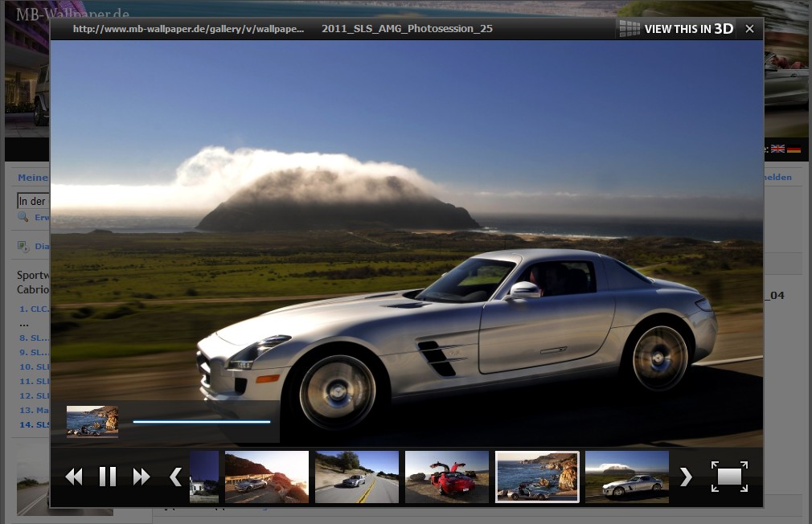812x524 pixels.
Task: Enter fullscreen mode using the expand icon
Action: coord(729,477)
